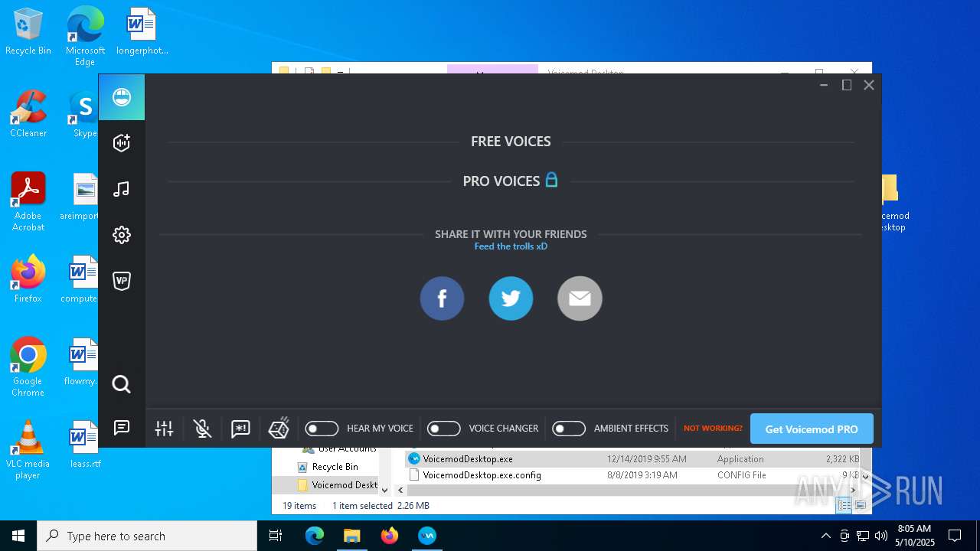Screen dimensions: 980x551
Task: Select Voicemod Desktop folder in Explorer tree
Action: click(337, 484)
